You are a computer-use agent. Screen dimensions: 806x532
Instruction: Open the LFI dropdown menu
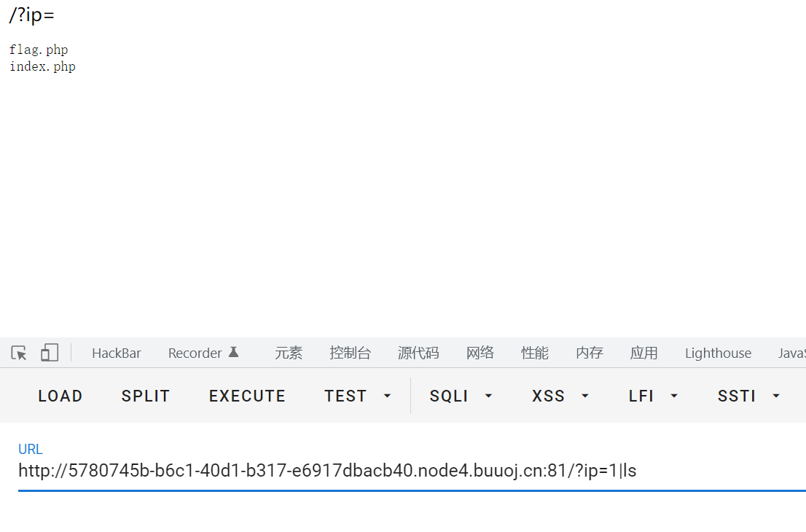click(x=654, y=396)
